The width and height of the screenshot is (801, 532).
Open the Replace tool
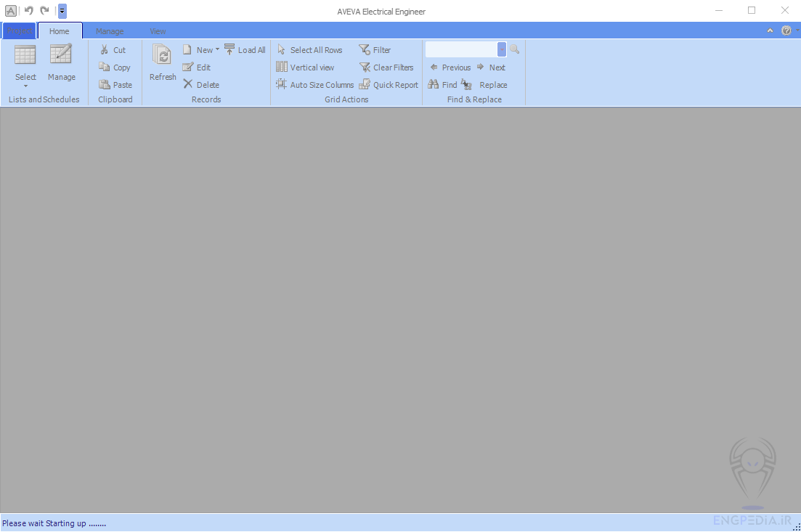(x=484, y=84)
